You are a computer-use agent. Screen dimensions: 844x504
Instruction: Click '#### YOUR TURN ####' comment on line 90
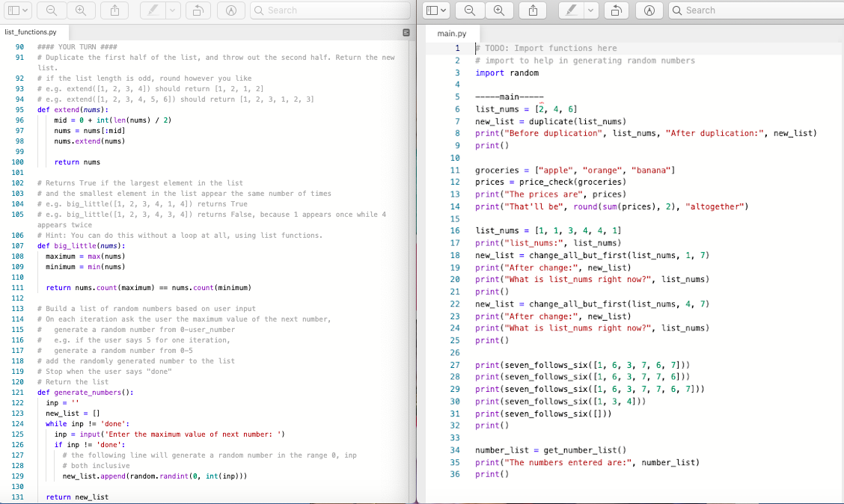coord(77,47)
